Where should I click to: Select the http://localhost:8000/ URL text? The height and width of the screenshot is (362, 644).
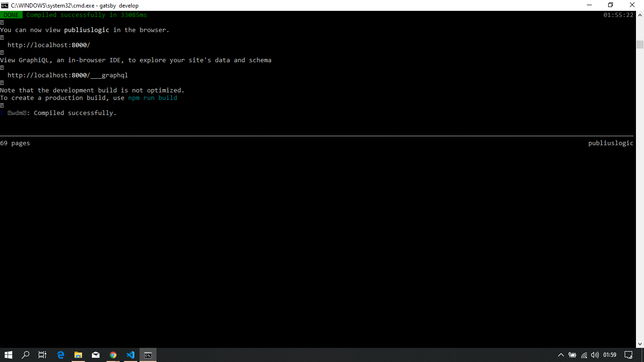tap(49, 45)
